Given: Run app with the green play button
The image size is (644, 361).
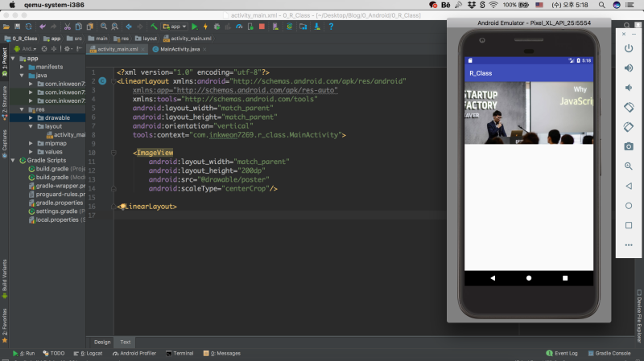Looking at the screenshot, I should pyautogui.click(x=195, y=27).
